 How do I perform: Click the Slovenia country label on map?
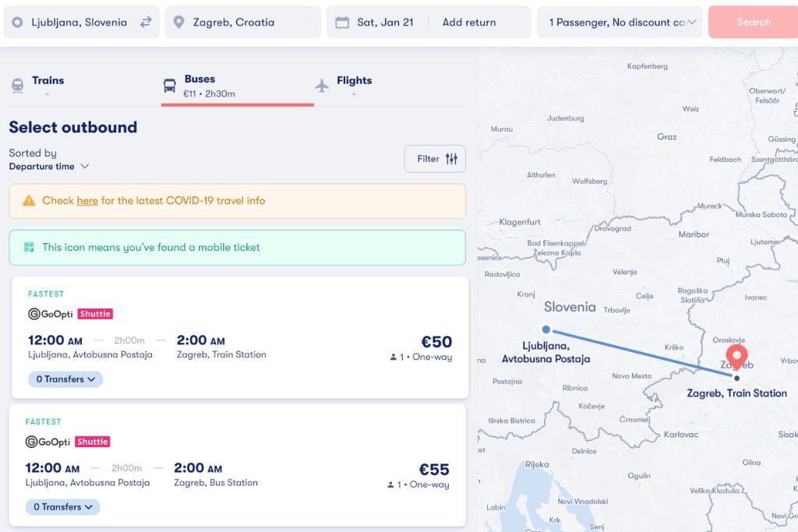(570, 307)
